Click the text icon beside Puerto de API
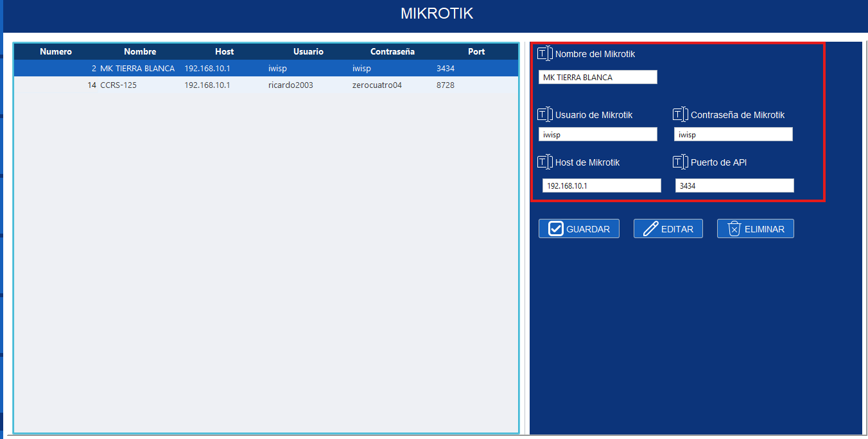 click(x=680, y=162)
